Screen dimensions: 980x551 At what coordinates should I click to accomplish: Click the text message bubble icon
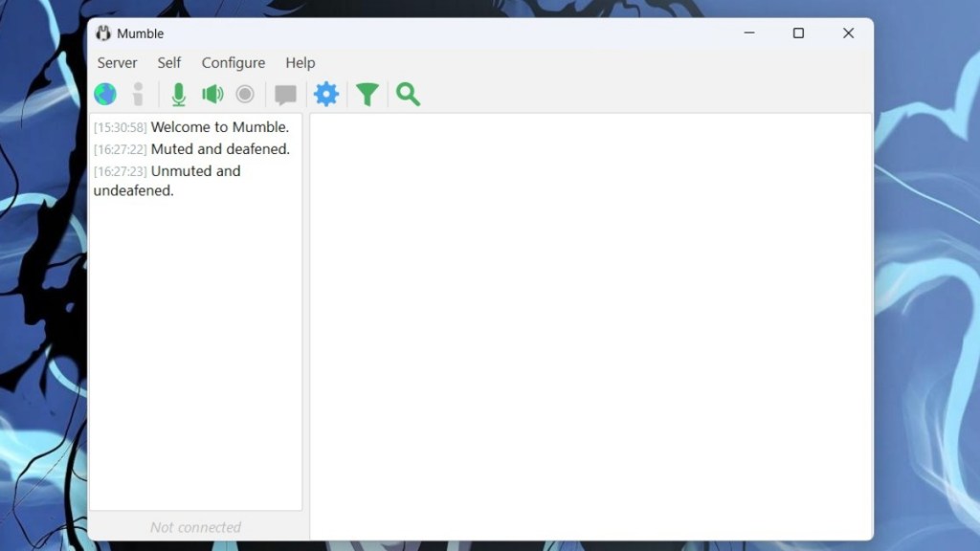pos(284,94)
